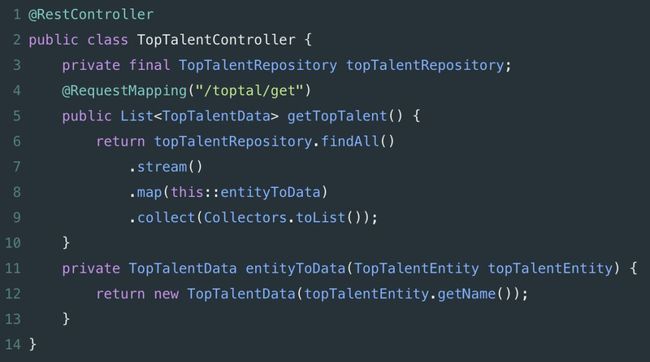Select line number 3 in the gutter
The image size is (650, 362).
(17, 66)
